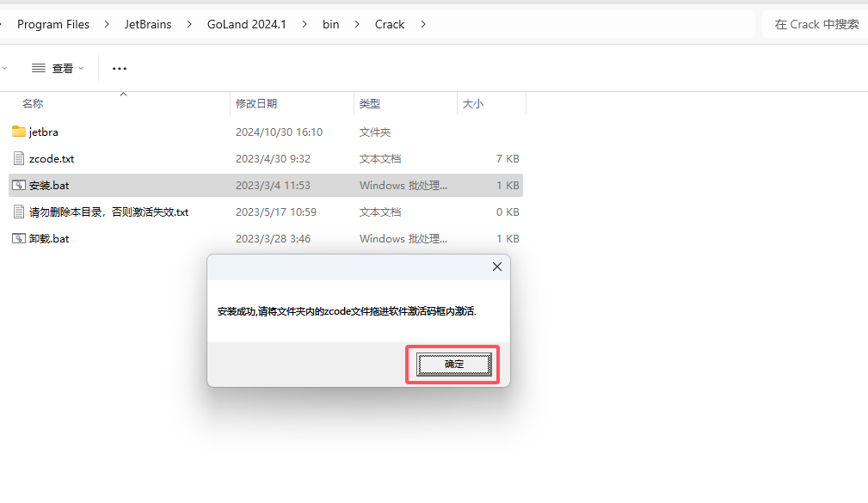This screenshot has width=868, height=503.
Task: Go to bin folder in breadcrumb
Action: click(x=331, y=24)
